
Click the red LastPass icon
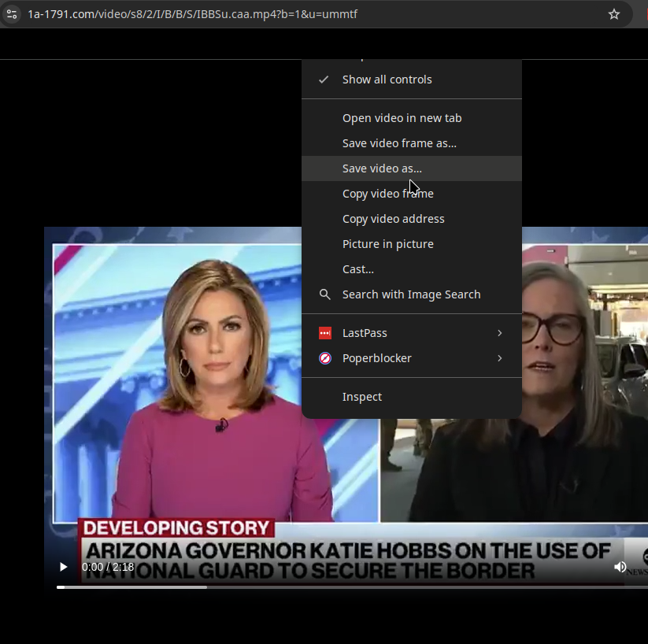(325, 333)
